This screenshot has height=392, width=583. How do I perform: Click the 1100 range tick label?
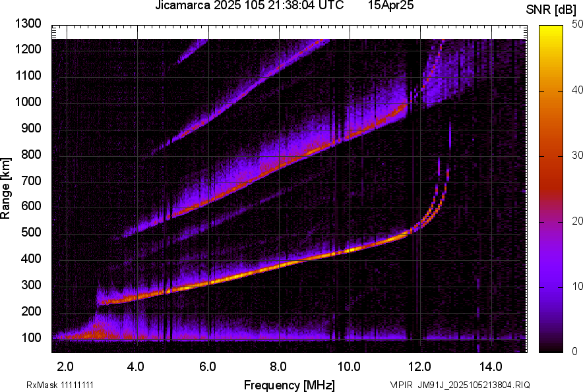click(x=28, y=75)
